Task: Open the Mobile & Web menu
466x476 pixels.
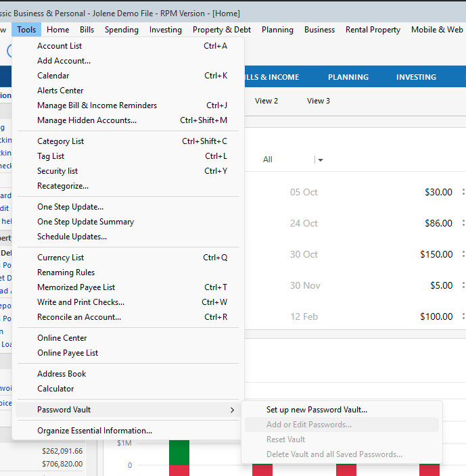Action: [x=437, y=30]
